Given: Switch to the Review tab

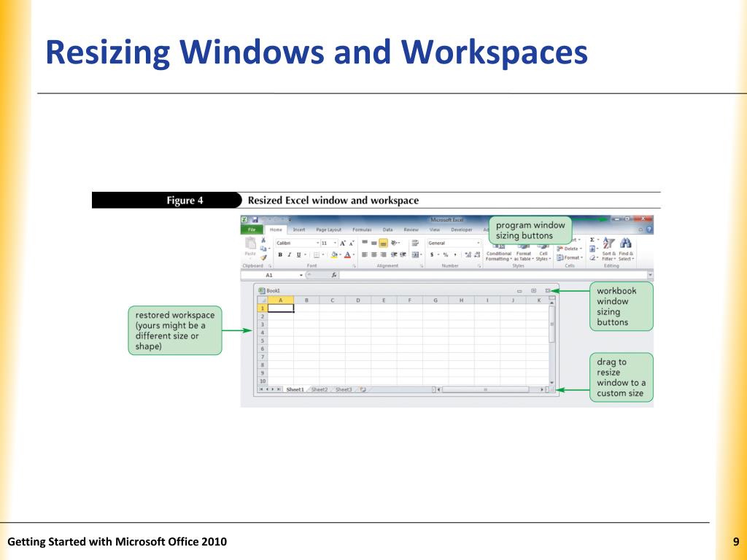Looking at the screenshot, I should [x=411, y=230].
